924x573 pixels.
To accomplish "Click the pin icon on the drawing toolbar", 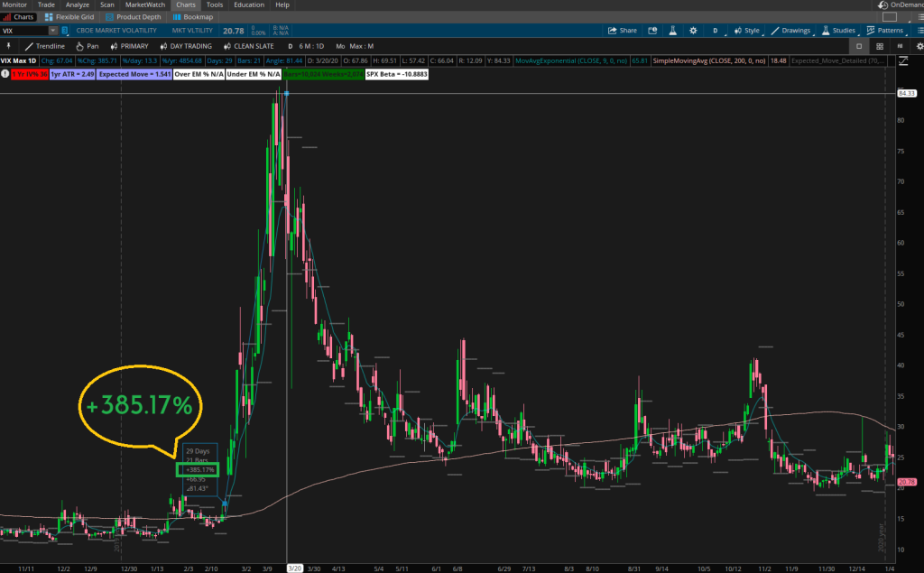I will pos(9,46).
